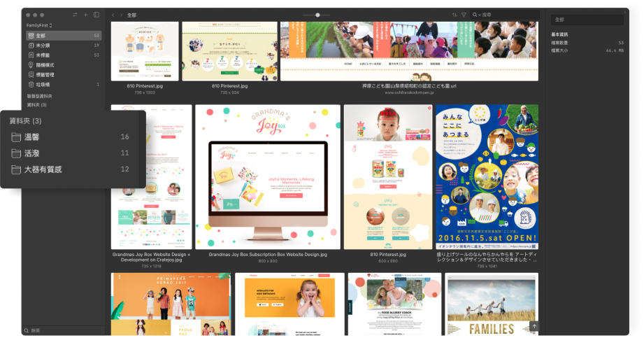
Task: Go back with the left arrow
Action: (x=113, y=15)
